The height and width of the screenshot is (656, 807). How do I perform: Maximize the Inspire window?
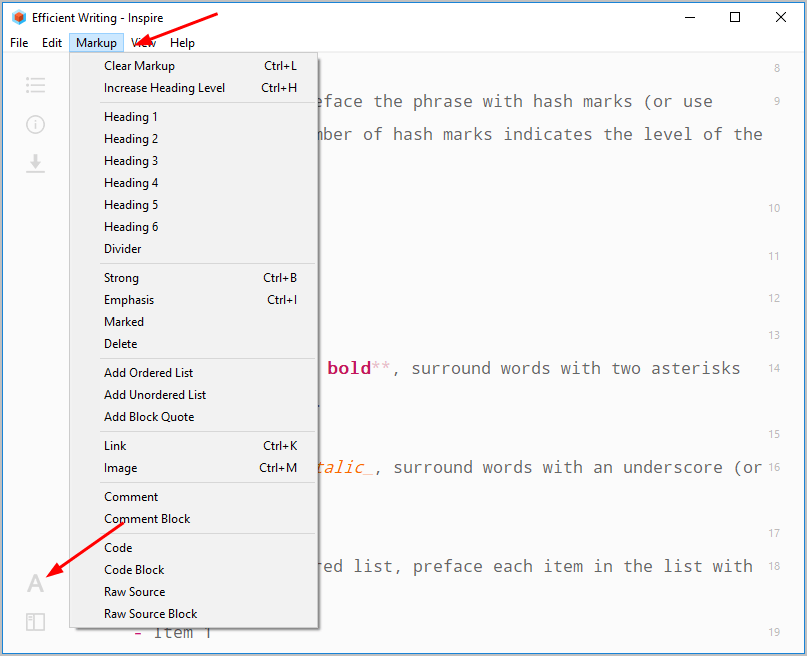[735, 17]
